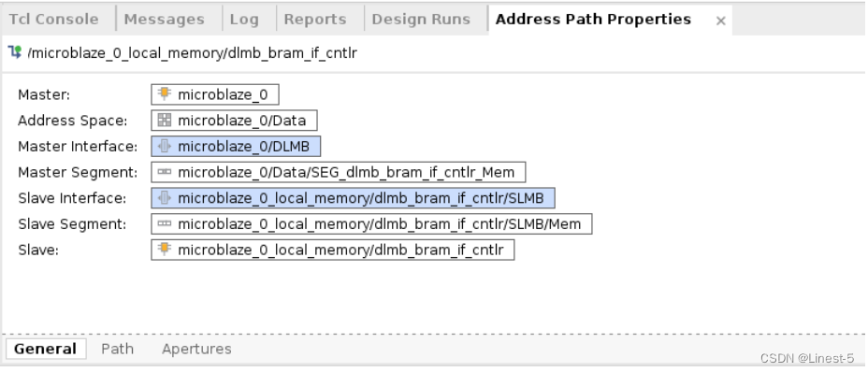Click the dlmb_bram_if_cntlr/SLMB/Mem slave segment field
The image size is (868, 372).
pyautogui.click(x=371, y=223)
